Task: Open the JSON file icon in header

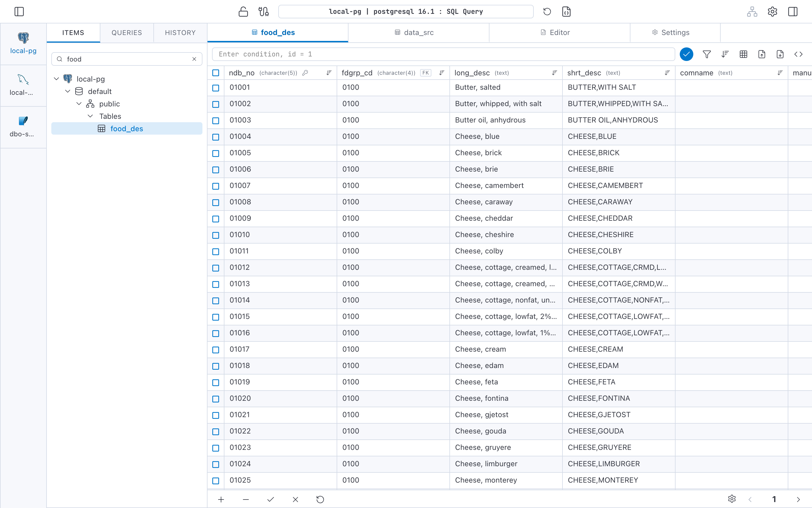Action: [566, 12]
